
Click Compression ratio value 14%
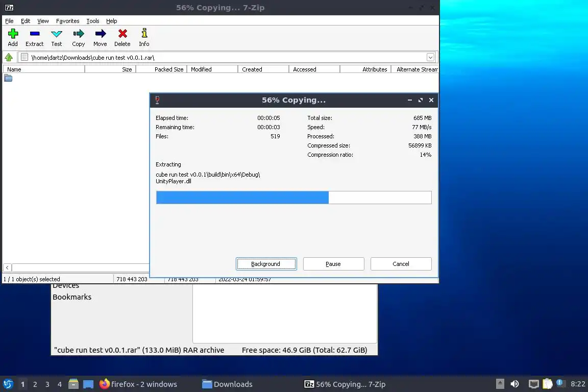pos(426,155)
